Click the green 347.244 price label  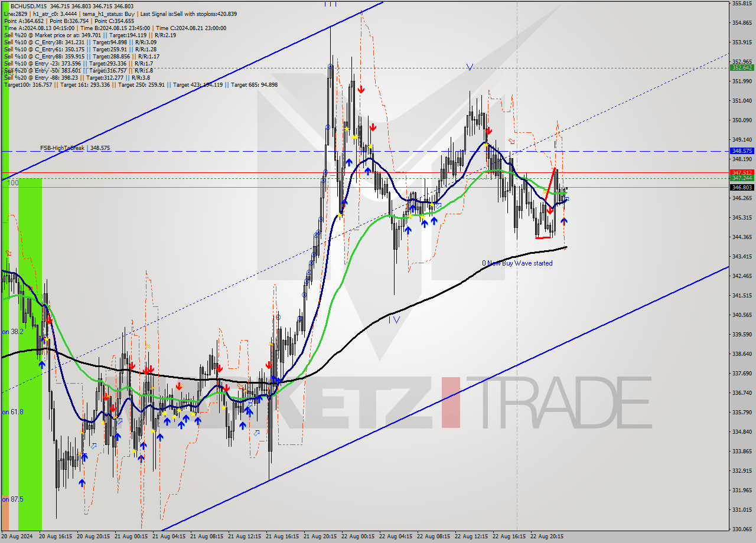click(742, 178)
